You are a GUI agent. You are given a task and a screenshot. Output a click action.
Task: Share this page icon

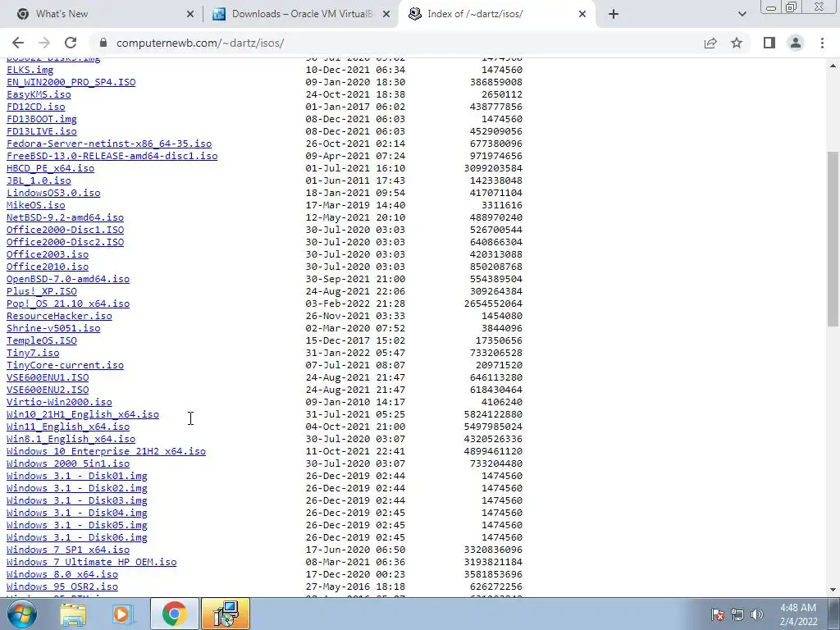tap(710, 43)
